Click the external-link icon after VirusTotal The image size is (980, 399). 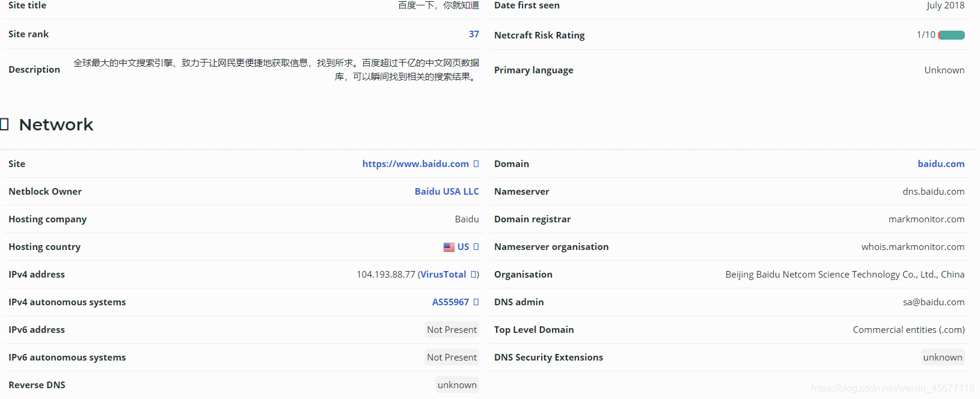click(474, 275)
